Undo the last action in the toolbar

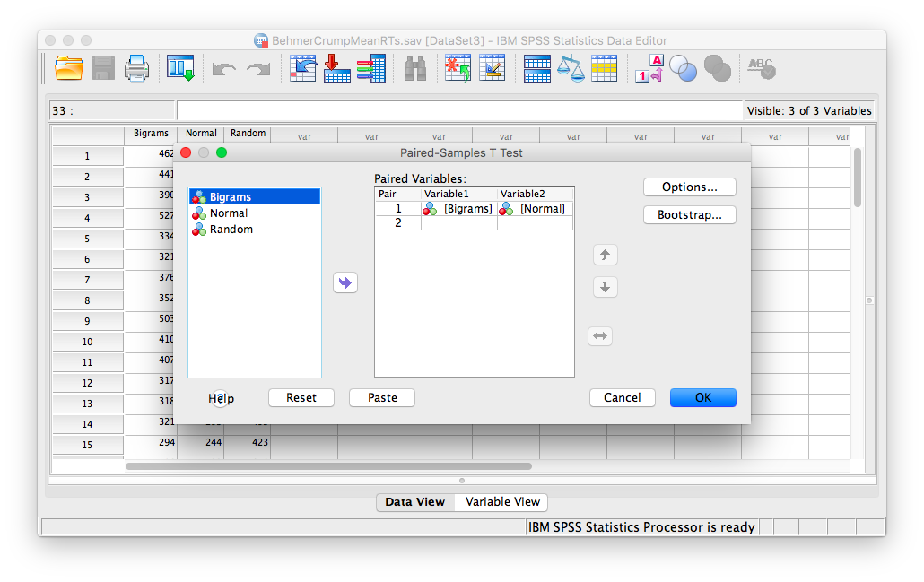coord(224,70)
